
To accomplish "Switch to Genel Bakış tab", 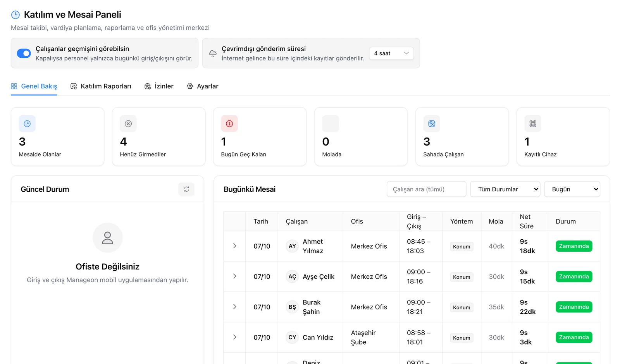I will point(34,86).
